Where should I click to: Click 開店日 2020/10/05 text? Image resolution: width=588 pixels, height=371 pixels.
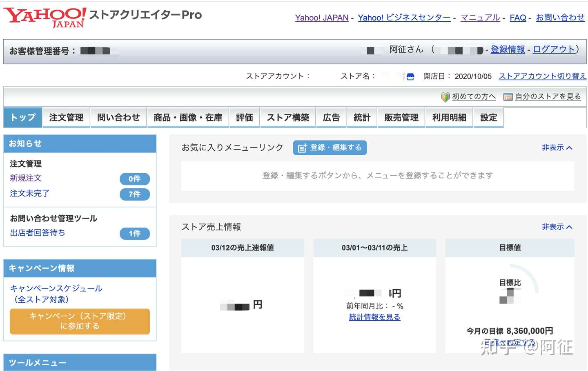click(457, 76)
